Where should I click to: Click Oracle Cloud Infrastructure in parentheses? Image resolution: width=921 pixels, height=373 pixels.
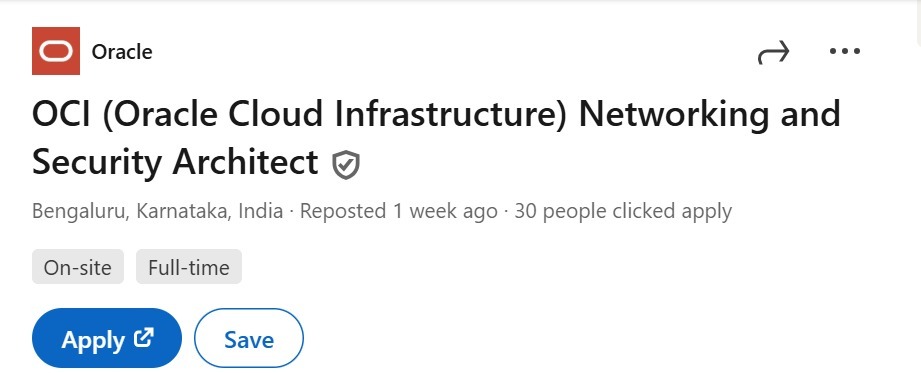coord(334,114)
